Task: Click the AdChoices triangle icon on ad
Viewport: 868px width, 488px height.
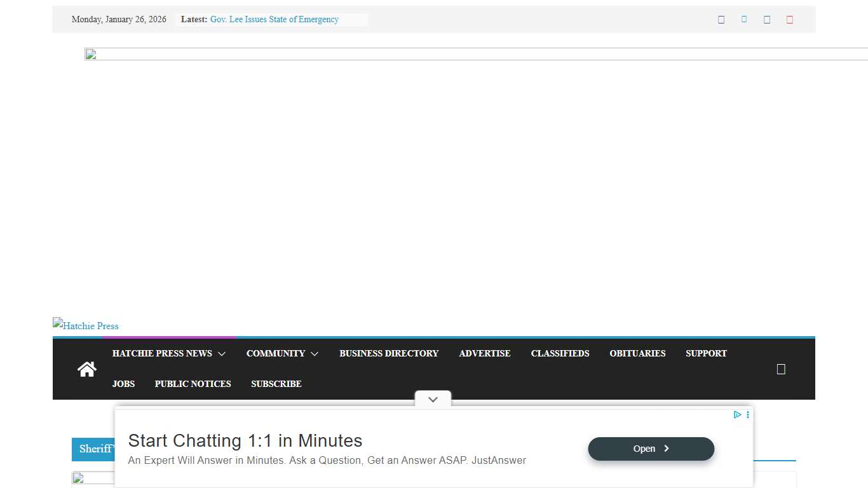Action: 737,415
